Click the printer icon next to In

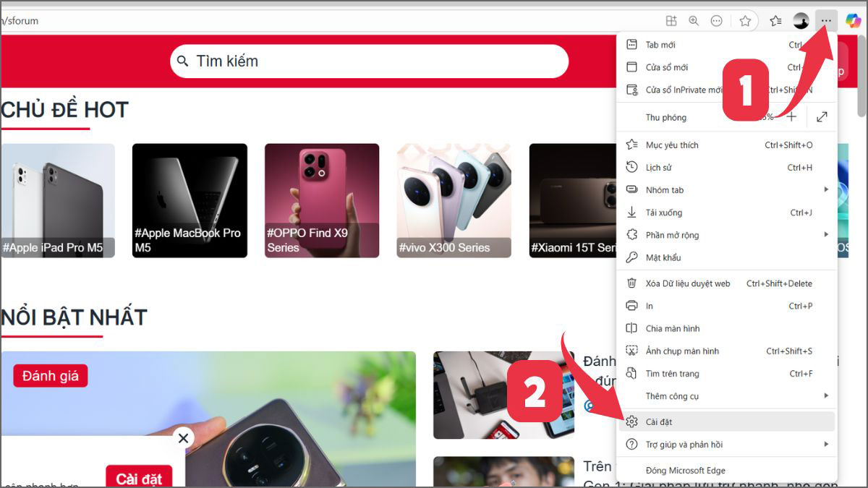[x=631, y=306]
